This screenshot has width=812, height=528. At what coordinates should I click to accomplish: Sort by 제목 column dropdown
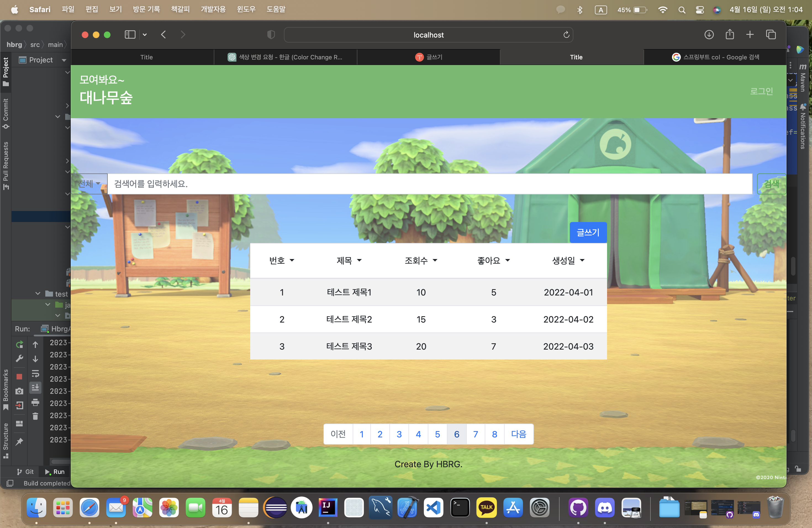click(x=349, y=261)
